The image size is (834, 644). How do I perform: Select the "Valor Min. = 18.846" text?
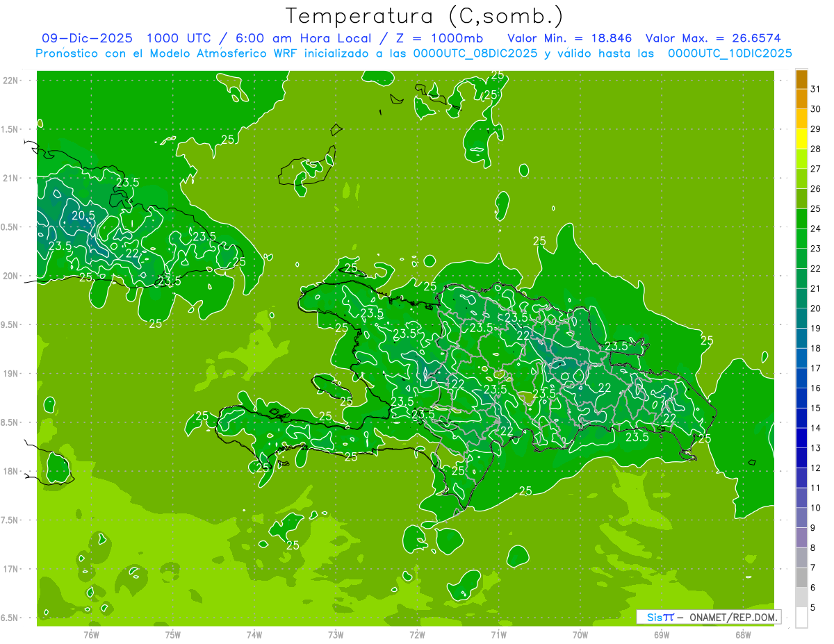570,38
